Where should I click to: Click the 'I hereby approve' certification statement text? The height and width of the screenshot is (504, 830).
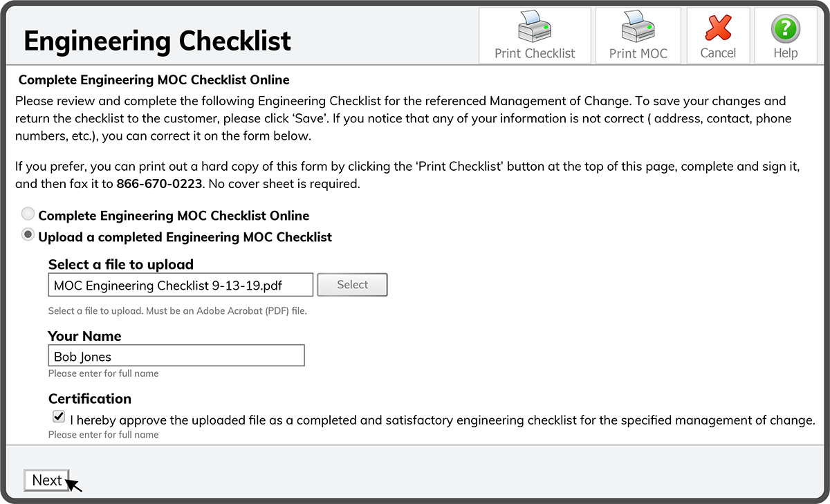[443, 420]
